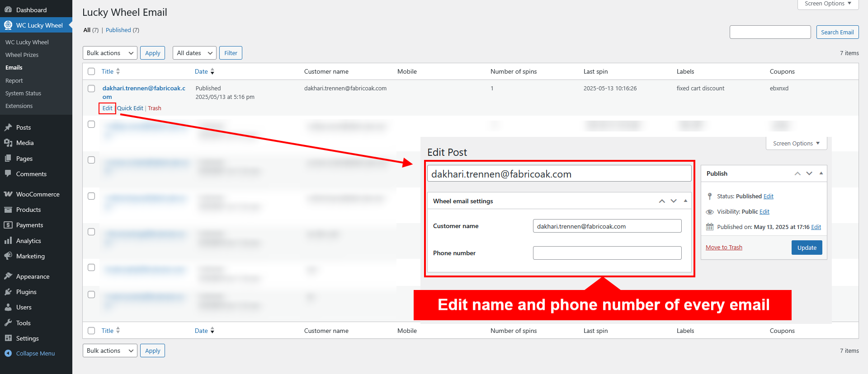Image resolution: width=868 pixels, height=374 pixels.
Task: Click the Plugins plug icon
Action: [x=8, y=292]
